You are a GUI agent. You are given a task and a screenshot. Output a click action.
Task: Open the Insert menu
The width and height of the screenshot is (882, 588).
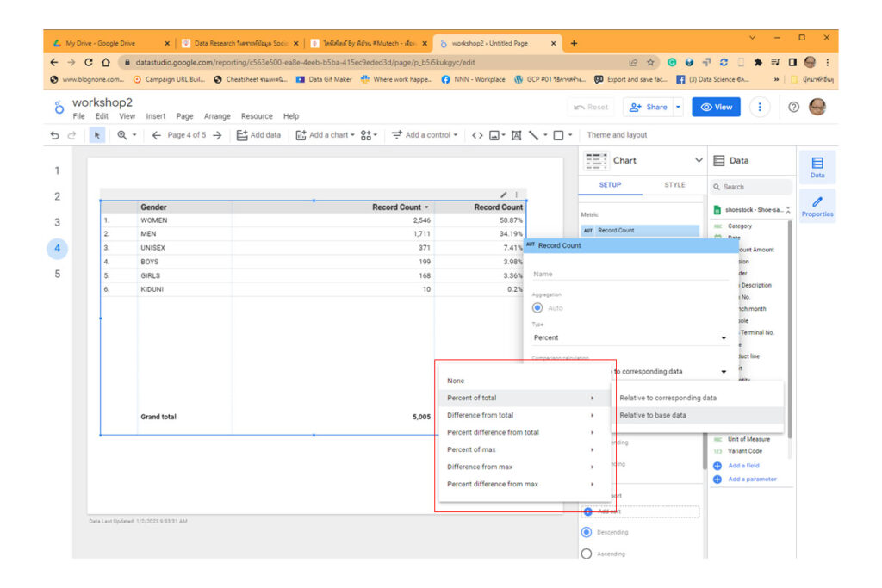tap(156, 116)
